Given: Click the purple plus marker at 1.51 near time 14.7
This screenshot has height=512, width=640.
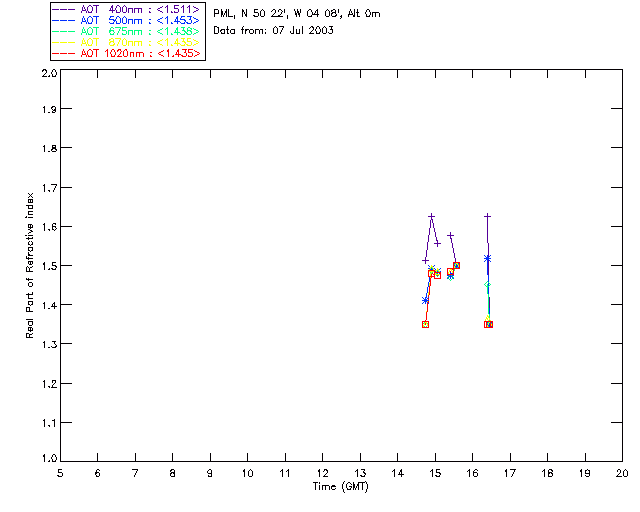Looking at the screenshot, I should [425, 260].
